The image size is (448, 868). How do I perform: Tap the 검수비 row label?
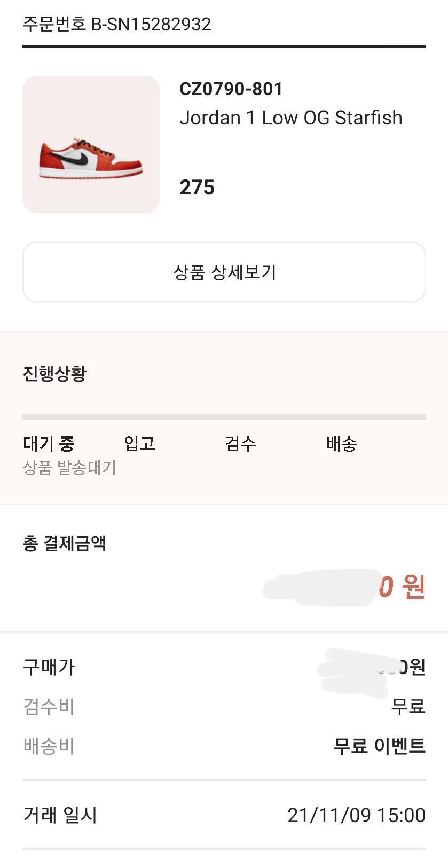point(49,706)
